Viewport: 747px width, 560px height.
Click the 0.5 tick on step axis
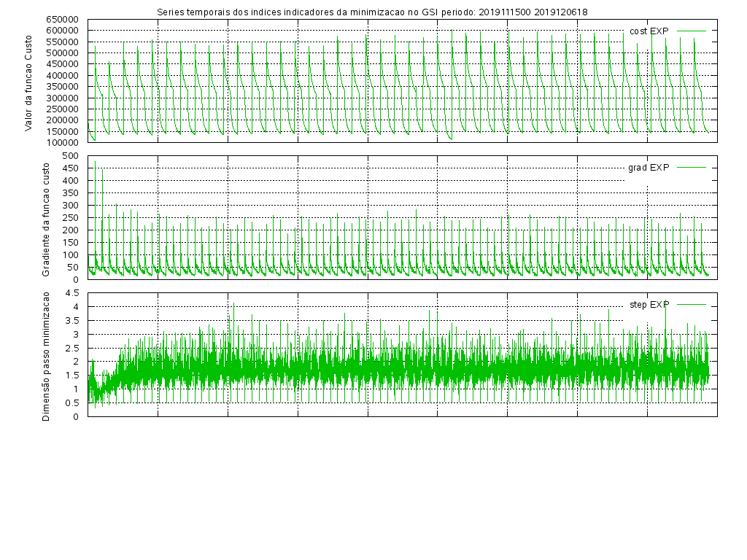(74, 402)
